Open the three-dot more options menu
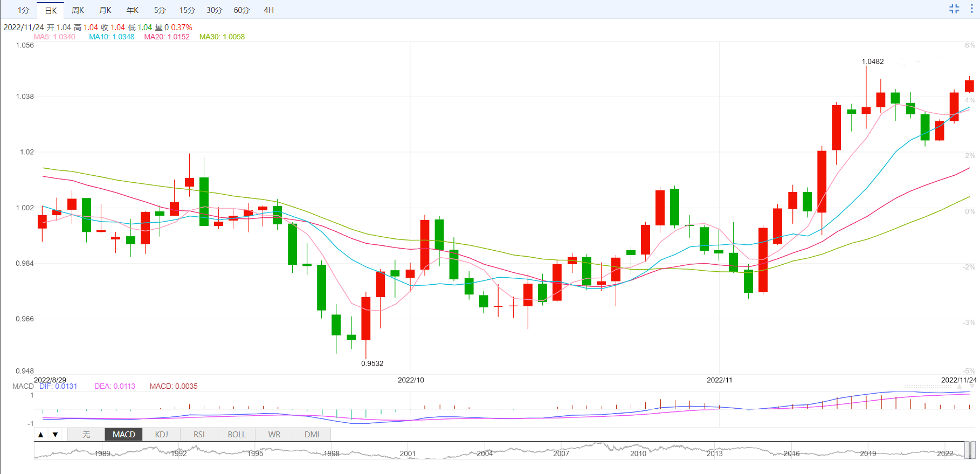The width and height of the screenshot is (980, 474). point(971,9)
